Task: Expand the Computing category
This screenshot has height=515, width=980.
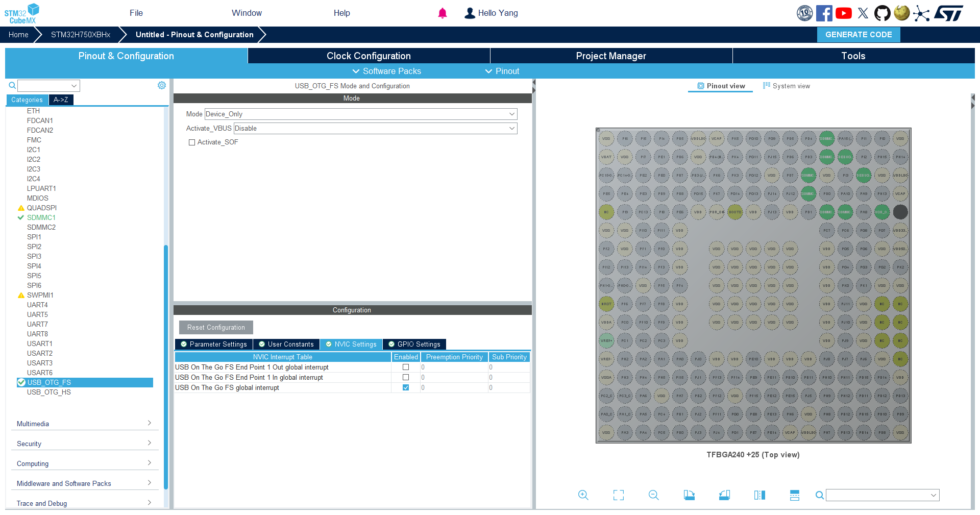Action: point(85,463)
